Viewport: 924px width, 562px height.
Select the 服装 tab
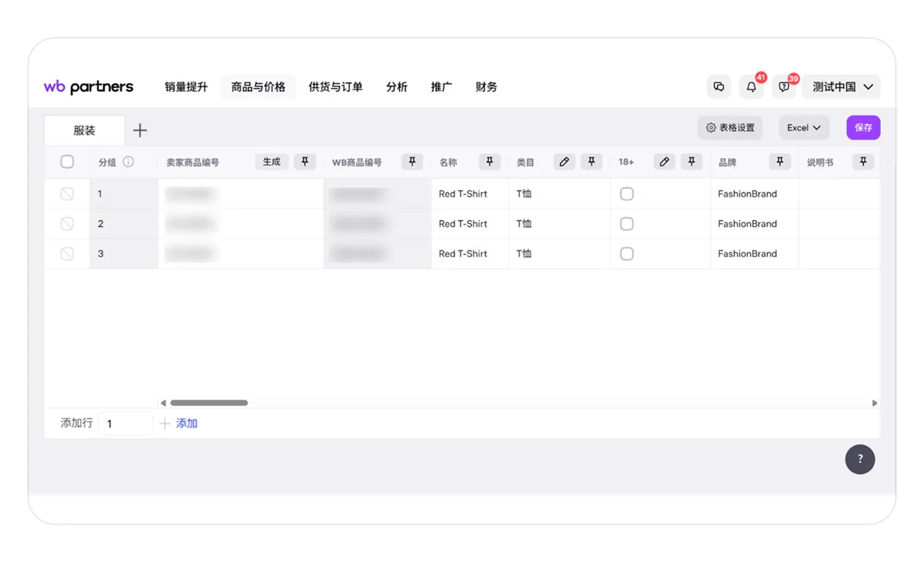point(85,131)
